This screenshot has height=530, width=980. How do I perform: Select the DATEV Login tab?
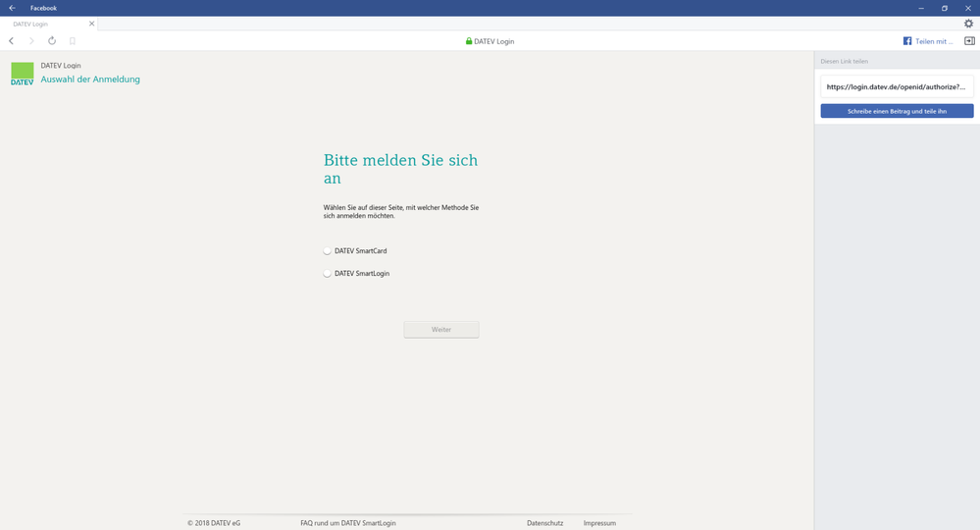point(49,24)
